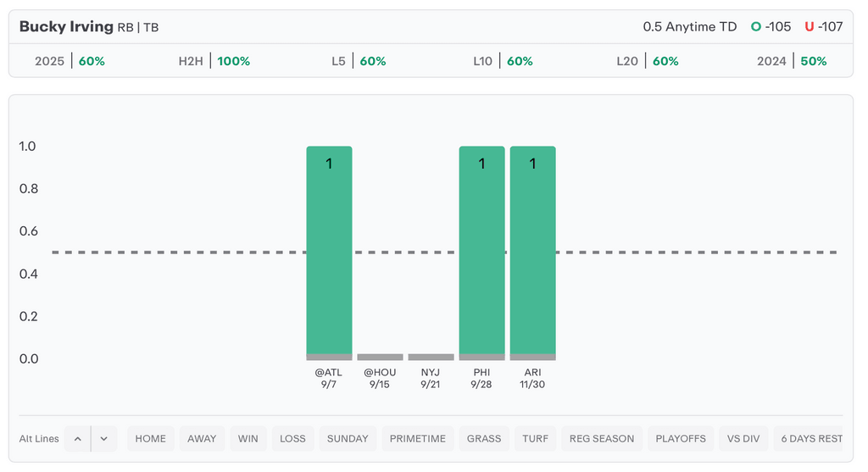Click the Bucky Irving player name
The height and width of the screenshot is (472, 868).
coord(66,26)
